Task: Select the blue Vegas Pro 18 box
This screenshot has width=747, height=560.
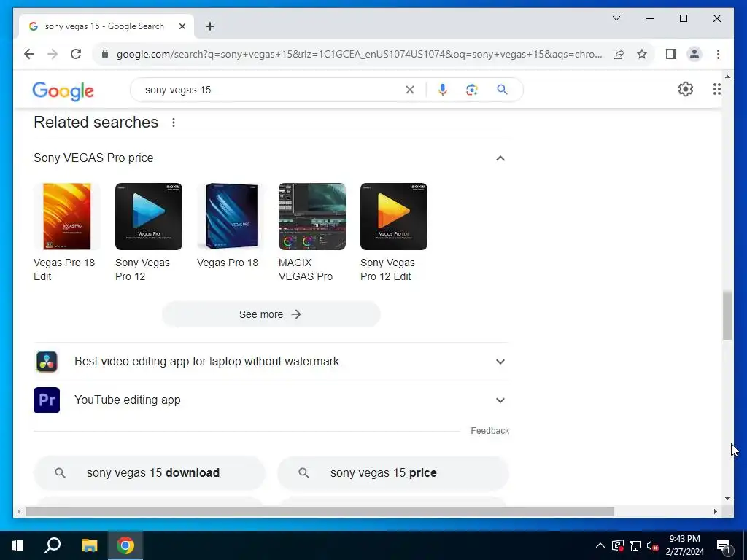Action: (x=231, y=217)
